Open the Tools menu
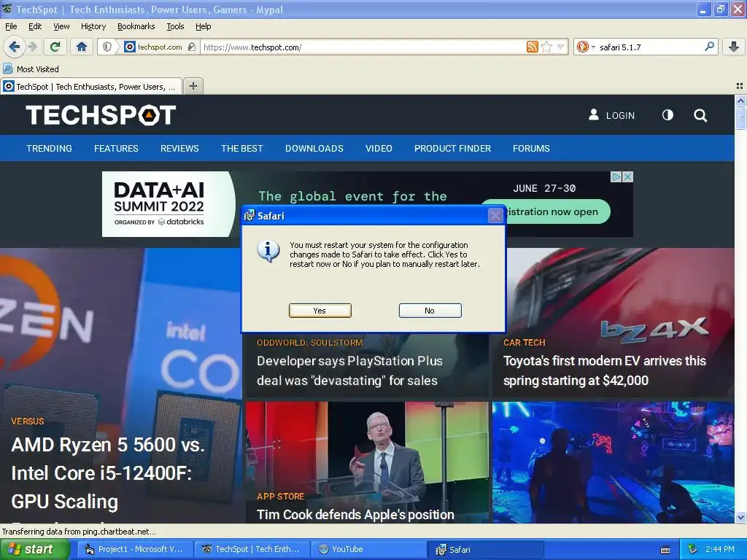The width and height of the screenshot is (747, 560). (175, 26)
